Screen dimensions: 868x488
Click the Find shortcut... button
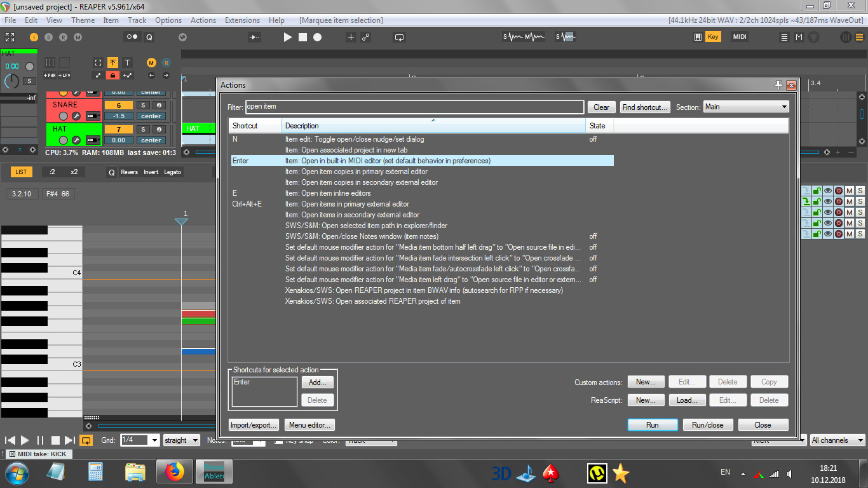644,107
